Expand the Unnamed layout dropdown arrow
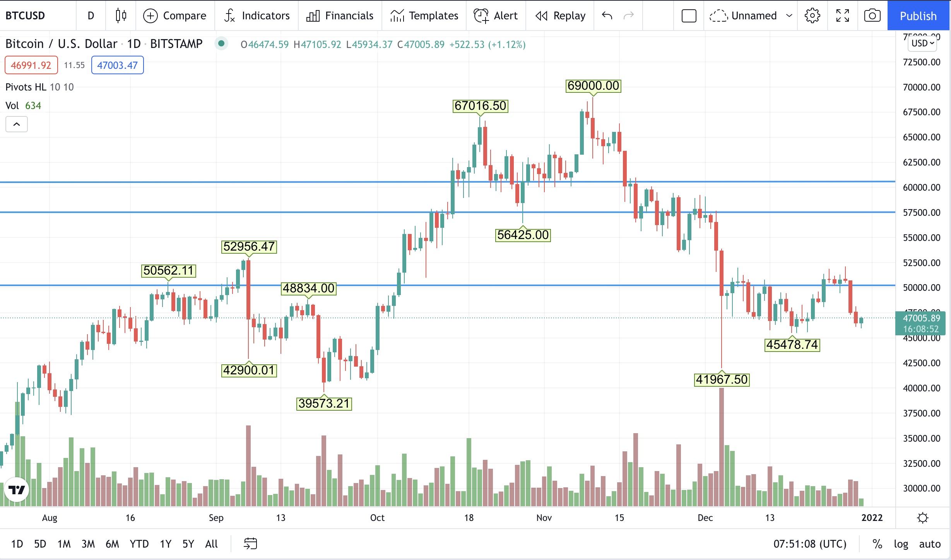Viewport: 951px width, 560px height. [x=789, y=15]
